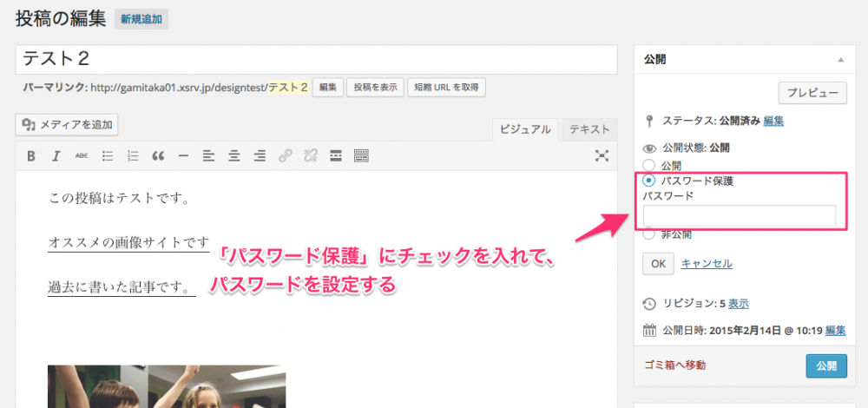Align text left
868x408 pixels.
pos(208,156)
